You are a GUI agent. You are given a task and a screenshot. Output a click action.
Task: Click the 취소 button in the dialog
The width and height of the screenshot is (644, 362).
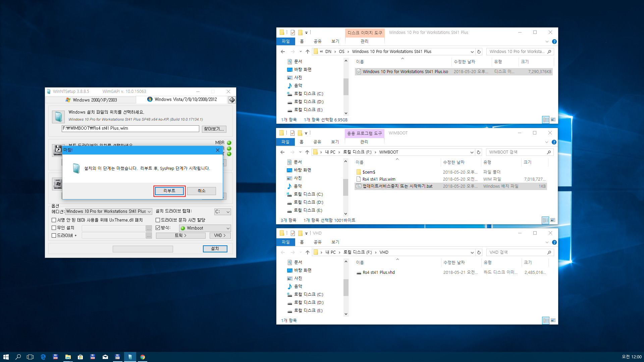[x=201, y=191]
